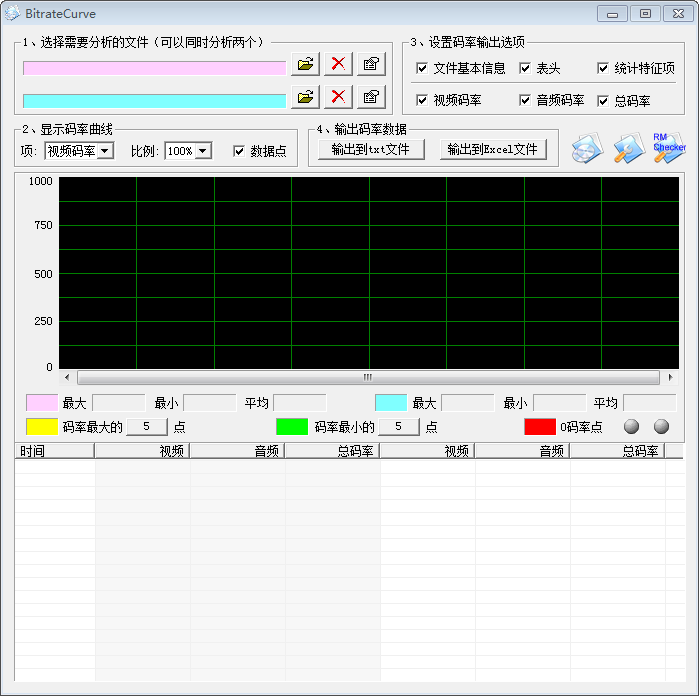Image resolution: width=699 pixels, height=696 pixels.
Task: Click the yellow 码率最大的 color swatch
Action: pos(42,427)
